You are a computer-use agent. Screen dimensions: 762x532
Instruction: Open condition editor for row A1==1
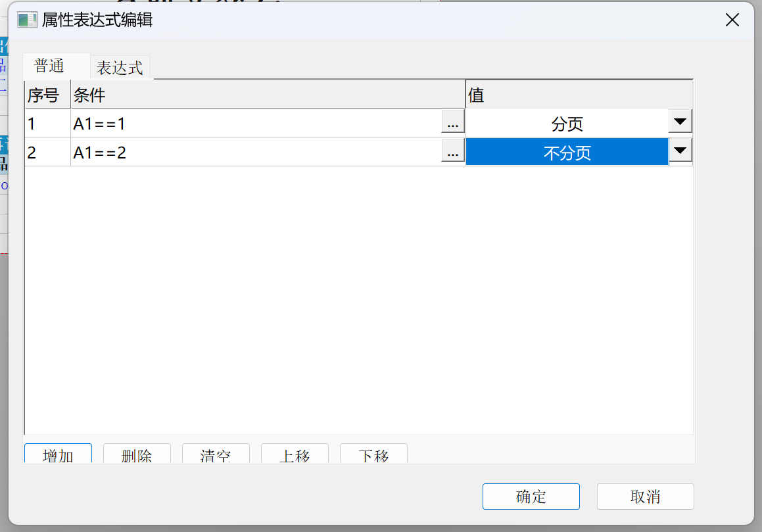coord(452,123)
